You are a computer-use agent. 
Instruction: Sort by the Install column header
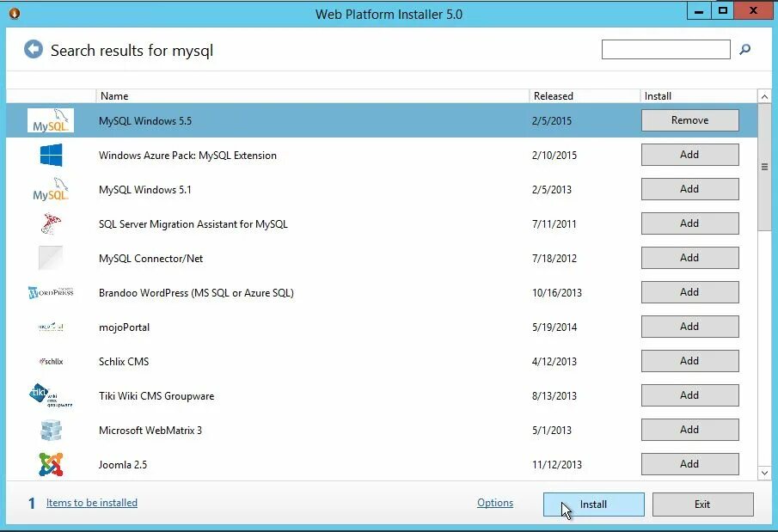tap(699, 95)
